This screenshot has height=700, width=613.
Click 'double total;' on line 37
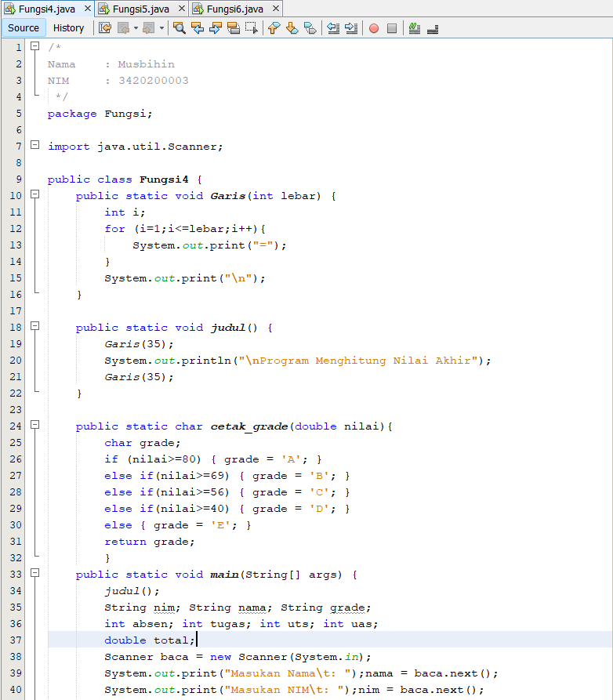150,640
